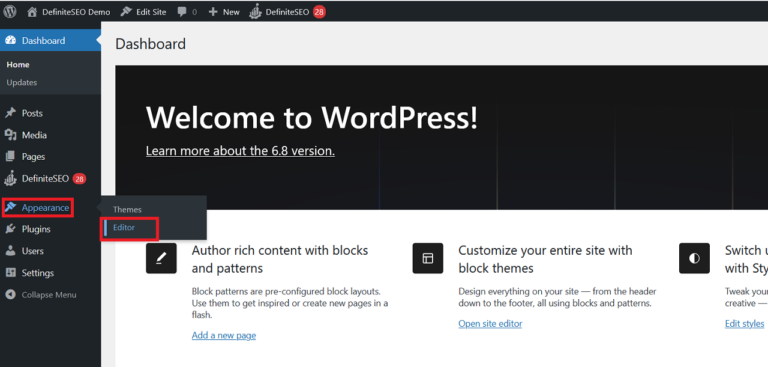
Task: Open Edit Site in the admin bar
Action: (144, 12)
